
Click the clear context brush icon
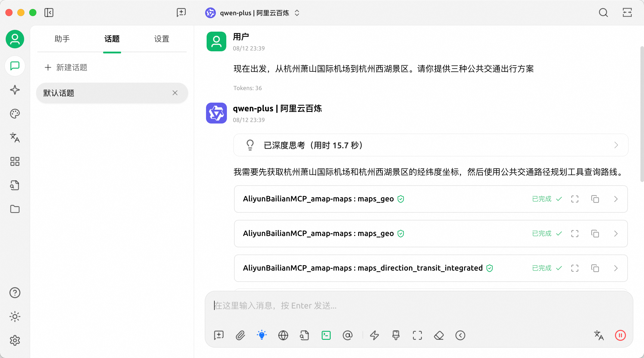396,335
